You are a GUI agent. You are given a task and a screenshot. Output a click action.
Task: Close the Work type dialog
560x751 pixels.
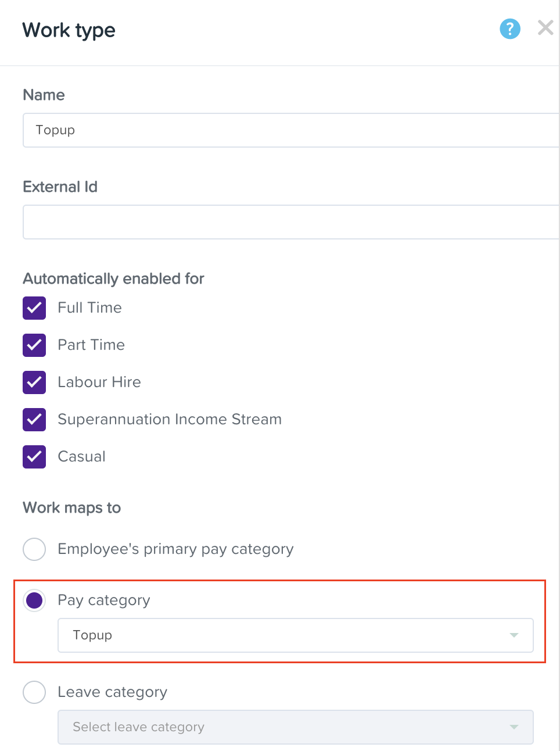pos(545,27)
